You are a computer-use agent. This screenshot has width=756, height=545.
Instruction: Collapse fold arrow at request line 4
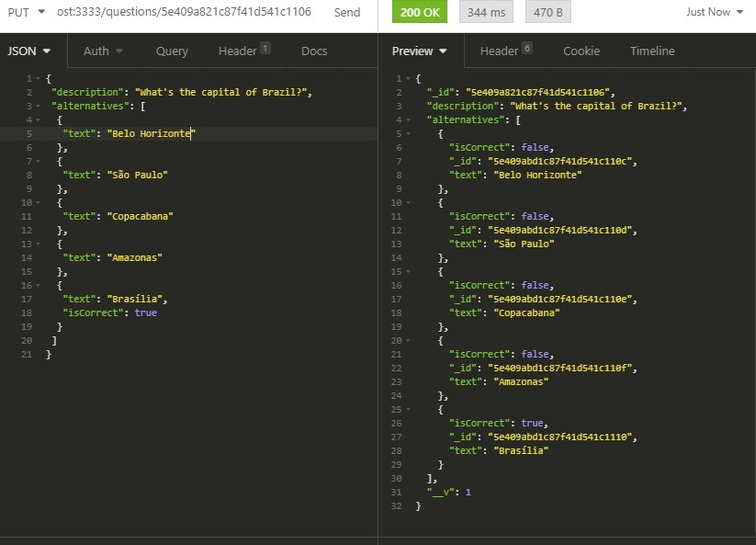[x=38, y=120]
